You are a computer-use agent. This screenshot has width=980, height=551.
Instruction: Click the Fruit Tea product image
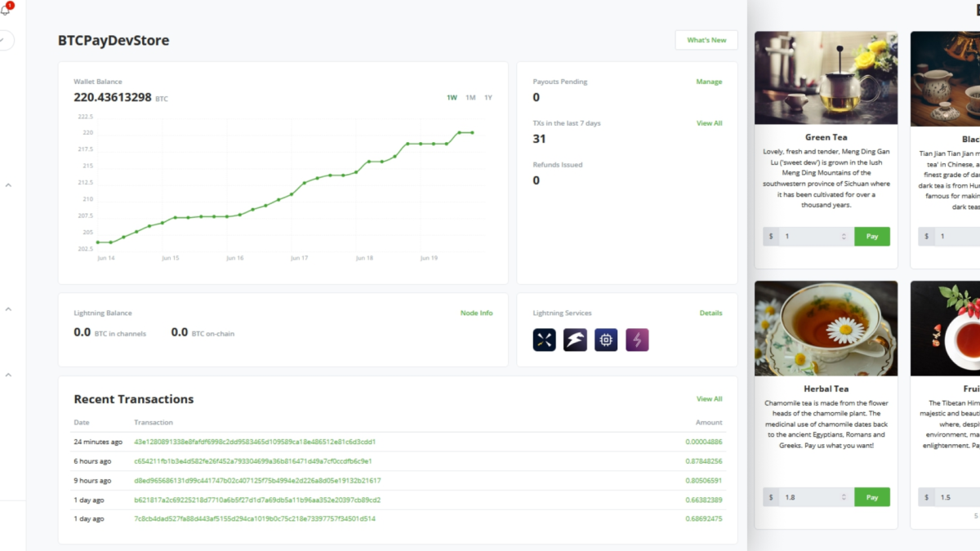pos(945,329)
